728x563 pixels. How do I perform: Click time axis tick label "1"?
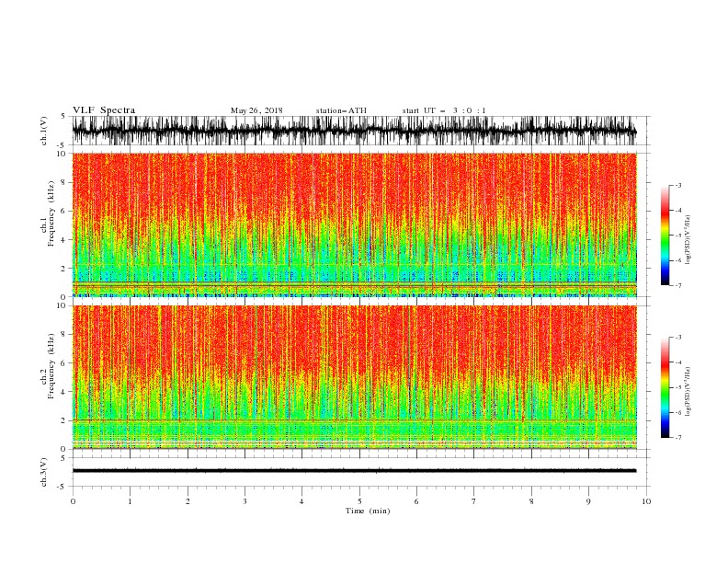130,501
